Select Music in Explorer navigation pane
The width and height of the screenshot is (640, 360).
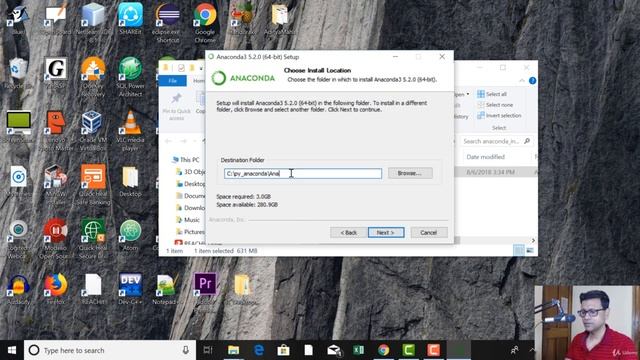tap(188, 220)
